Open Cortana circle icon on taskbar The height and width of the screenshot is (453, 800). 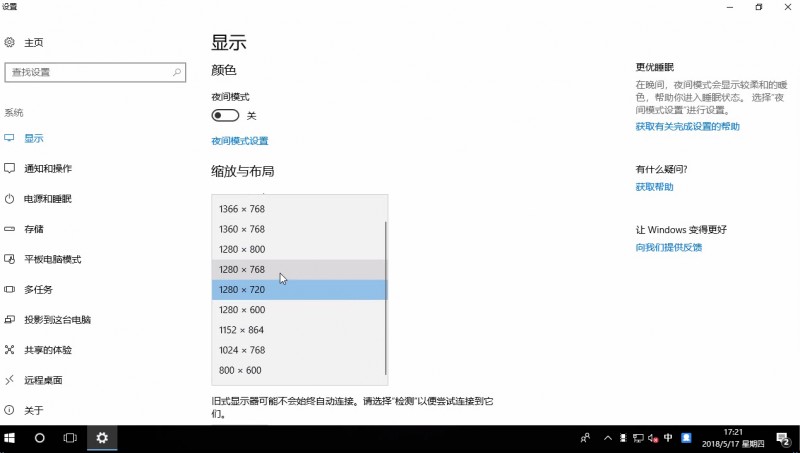pos(39,438)
